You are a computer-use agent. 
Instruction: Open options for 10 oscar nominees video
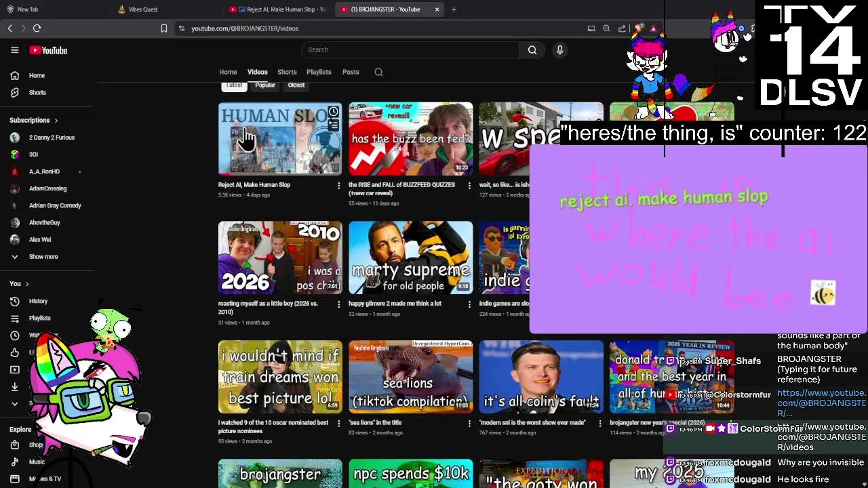coord(339,423)
